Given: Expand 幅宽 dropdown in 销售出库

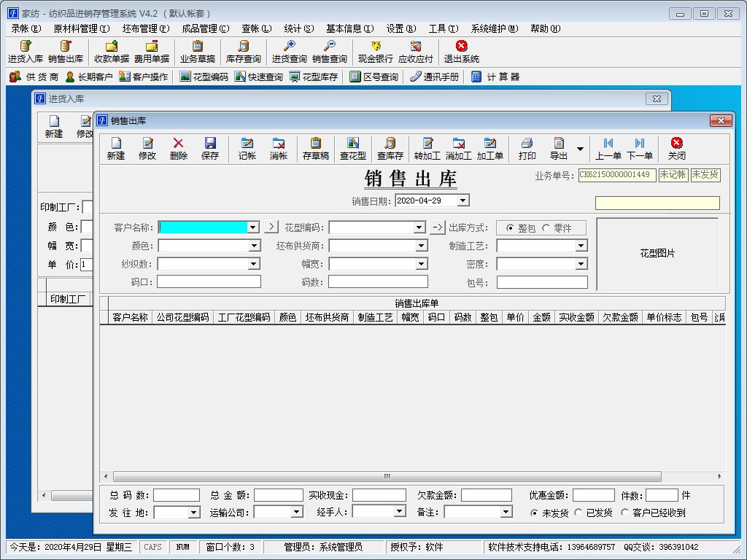Looking at the screenshot, I should click(x=422, y=264).
